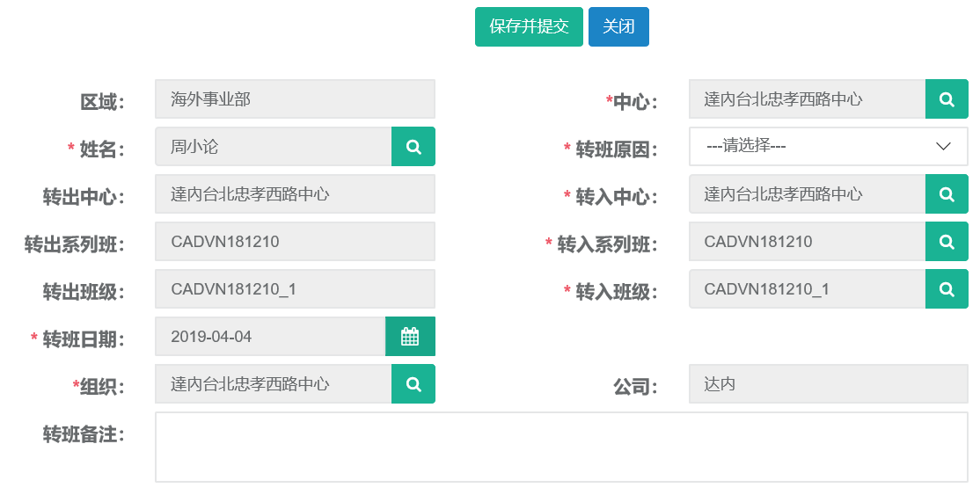Open lookup for 转入系列班 field
Viewport: 980px width, 495px height.
click(x=947, y=242)
